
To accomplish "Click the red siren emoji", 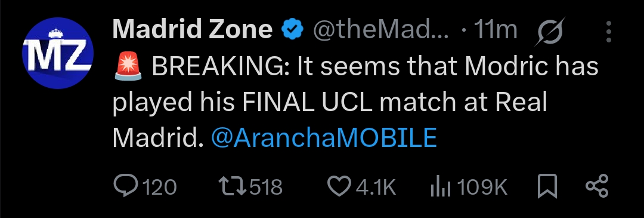I will 129,67.
